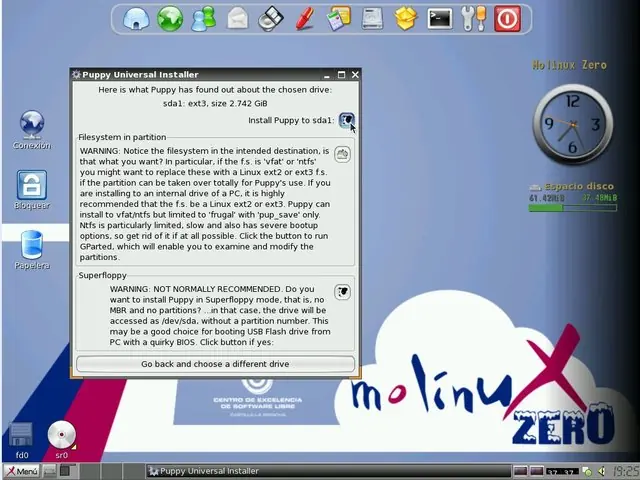Click the Puppy Universal Installer taskbar entry
Screen dimensions: 640x480
click(329, 471)
